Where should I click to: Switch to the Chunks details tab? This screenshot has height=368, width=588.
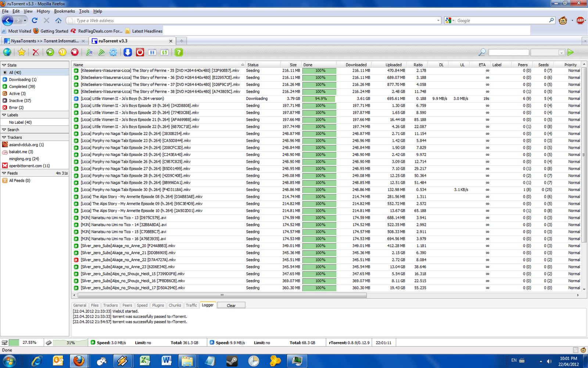(175, 305)
